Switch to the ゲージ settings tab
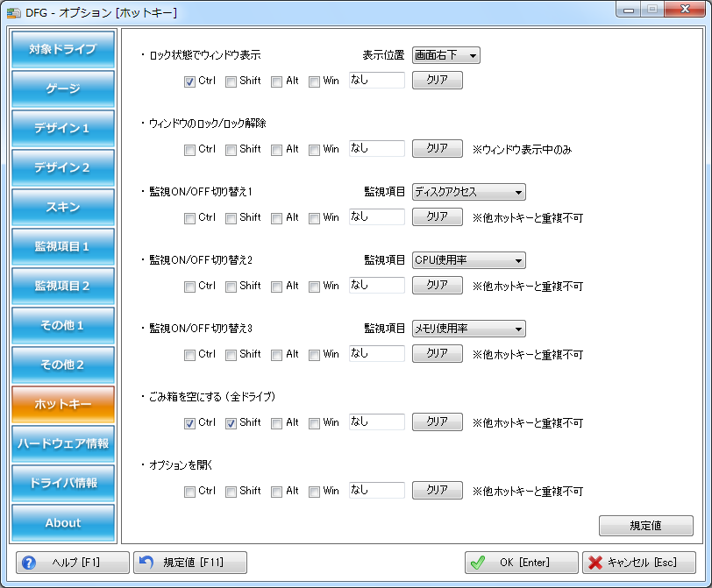This screenshot has height=588, width=712. [63, 89]
